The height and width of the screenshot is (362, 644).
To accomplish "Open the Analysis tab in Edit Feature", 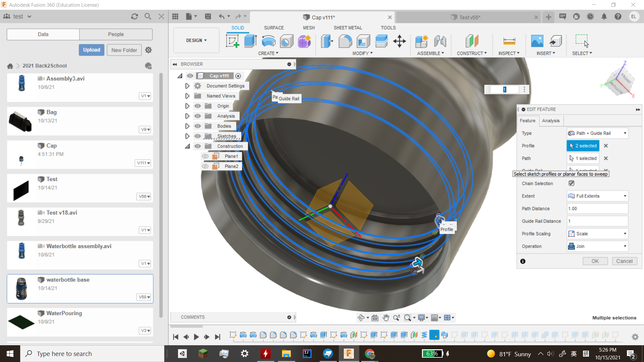I will point(551,121).
